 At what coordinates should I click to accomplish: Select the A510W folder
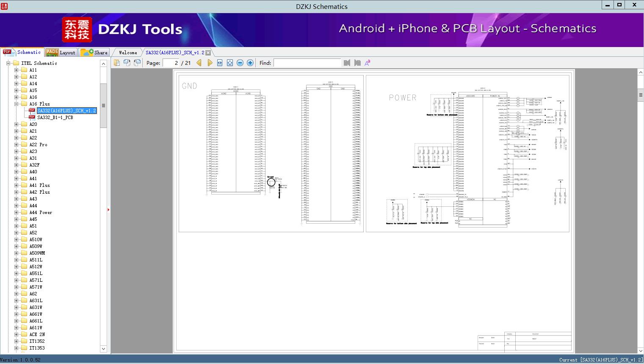pos(36,239)
